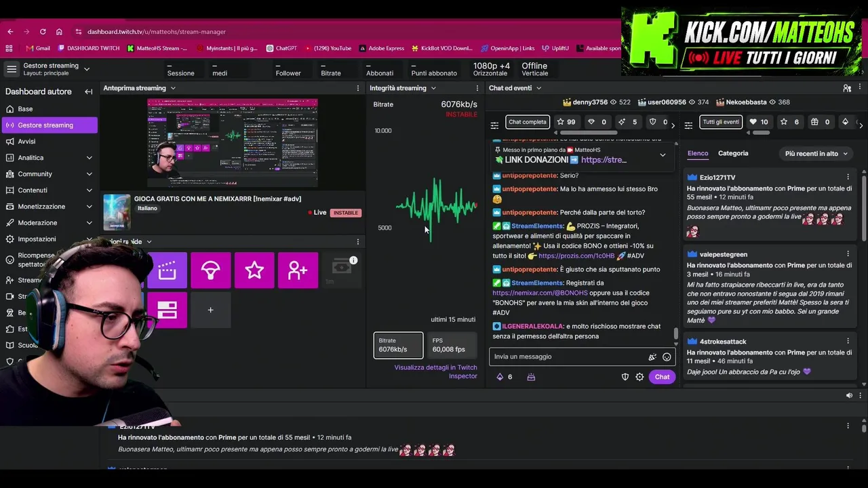This screenshot has width=868, height=488.
Task: Add a new quick action tile
Action: pyautogui.click(x=210, y=310)
